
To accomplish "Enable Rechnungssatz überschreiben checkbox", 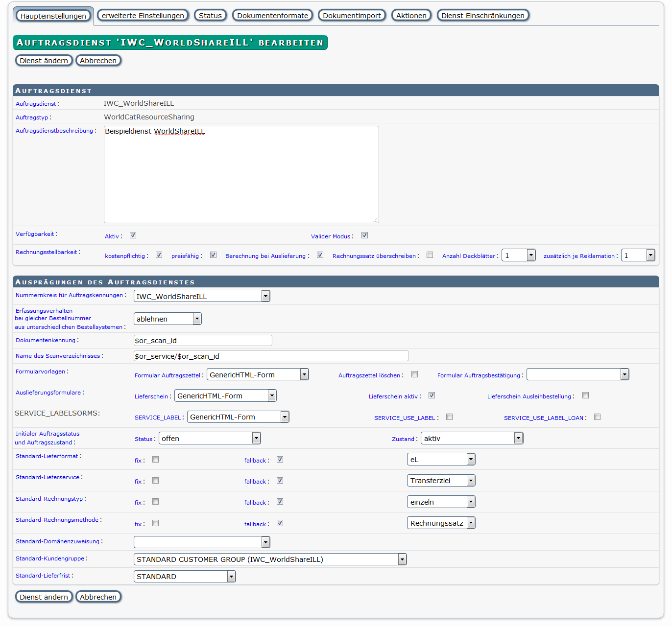I will point(430,255).
